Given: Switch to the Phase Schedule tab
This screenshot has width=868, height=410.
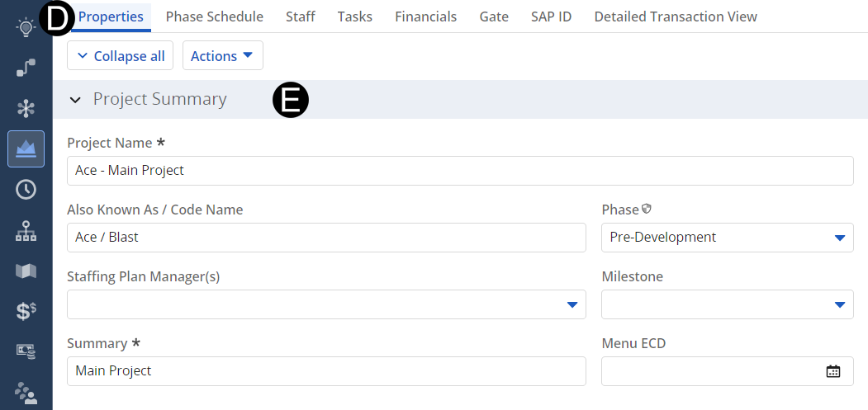Looking at the screenshot, I should coord(214,16).
